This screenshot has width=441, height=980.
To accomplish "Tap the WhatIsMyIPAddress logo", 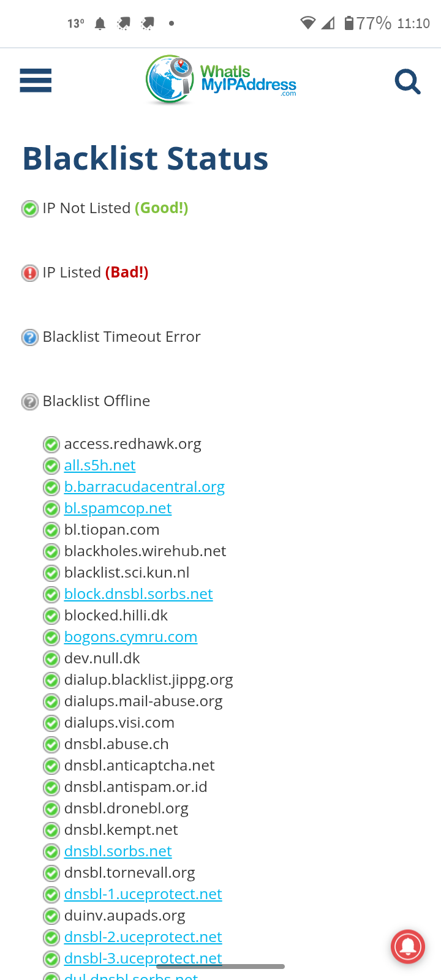I will click(x=221, y=80).
